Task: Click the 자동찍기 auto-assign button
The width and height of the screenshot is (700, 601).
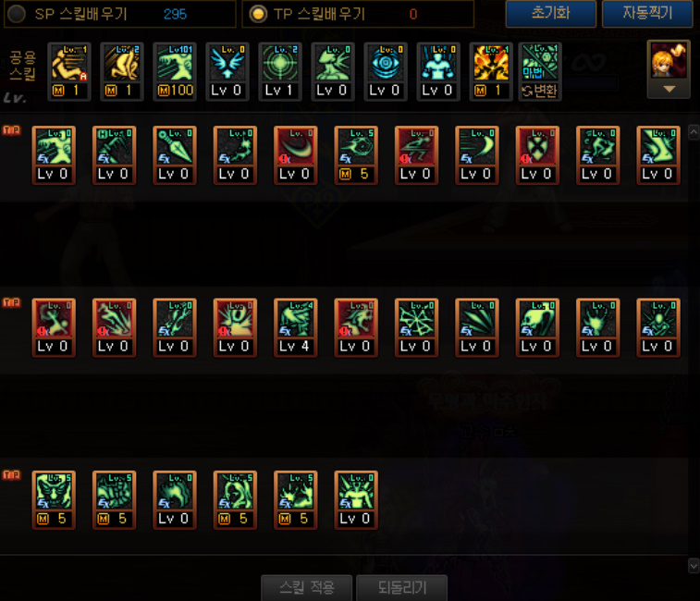Action: 647,13
